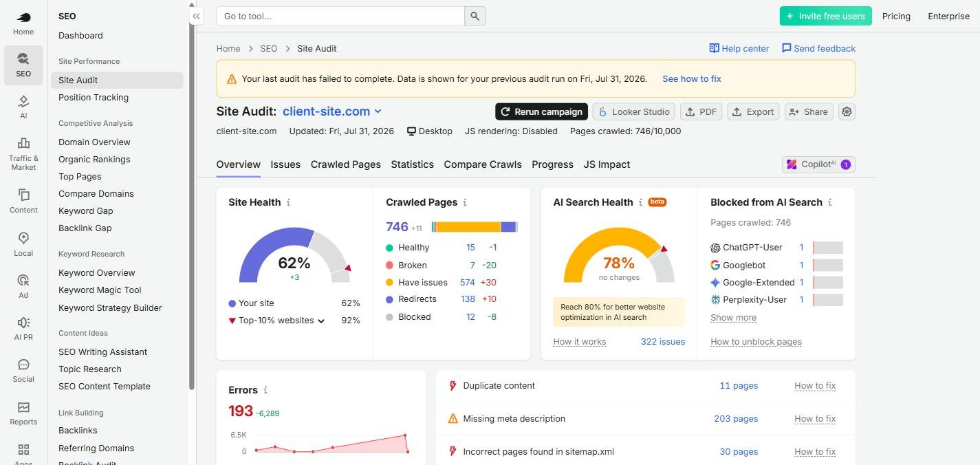Click Blocked from AI Search info icon
980x465 pixels.
click(x=830, y=202)
